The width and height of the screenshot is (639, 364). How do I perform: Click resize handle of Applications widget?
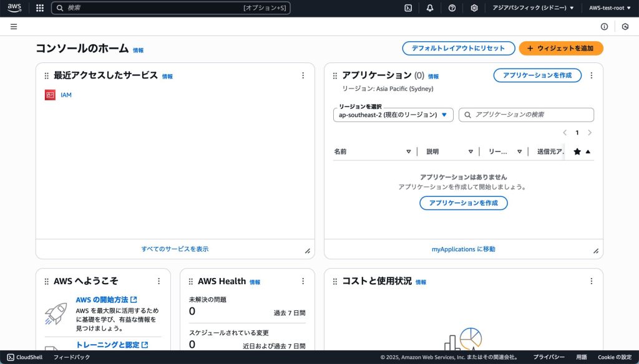[596, 251]
